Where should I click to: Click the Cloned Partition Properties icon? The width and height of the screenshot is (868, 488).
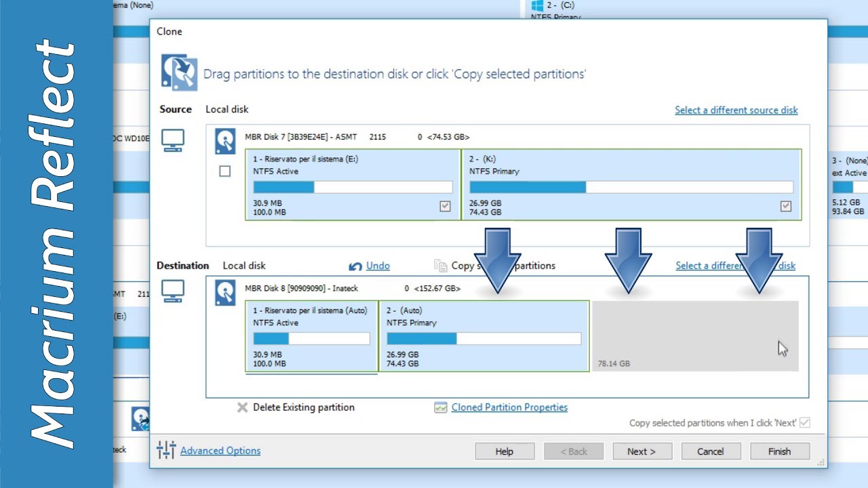[441, 407]
